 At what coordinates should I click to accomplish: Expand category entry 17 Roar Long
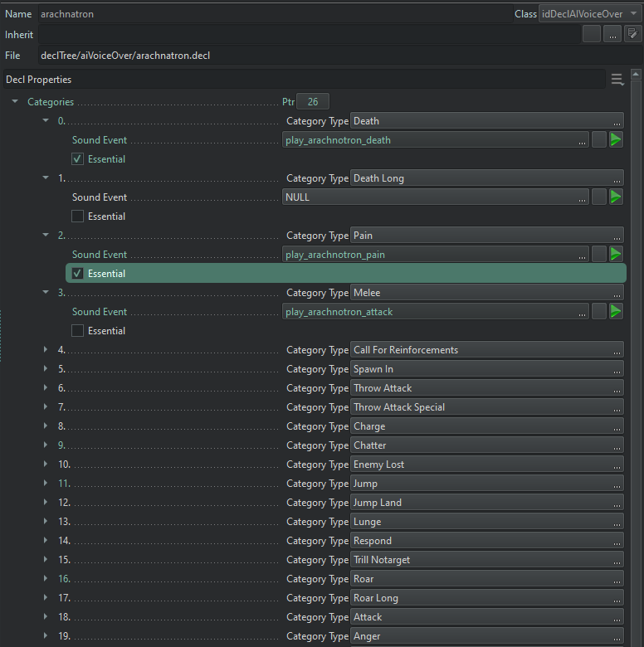coord(46,597)
